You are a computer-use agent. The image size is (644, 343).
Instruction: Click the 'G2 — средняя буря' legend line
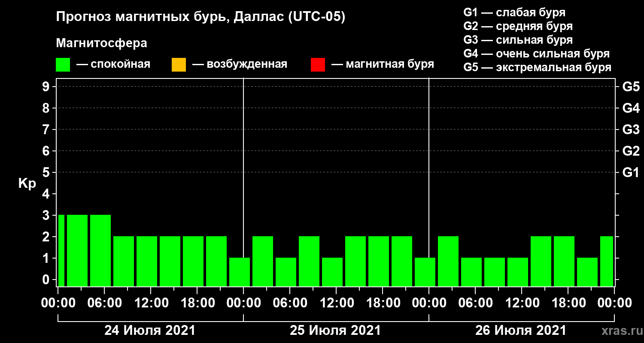[518, 26]
